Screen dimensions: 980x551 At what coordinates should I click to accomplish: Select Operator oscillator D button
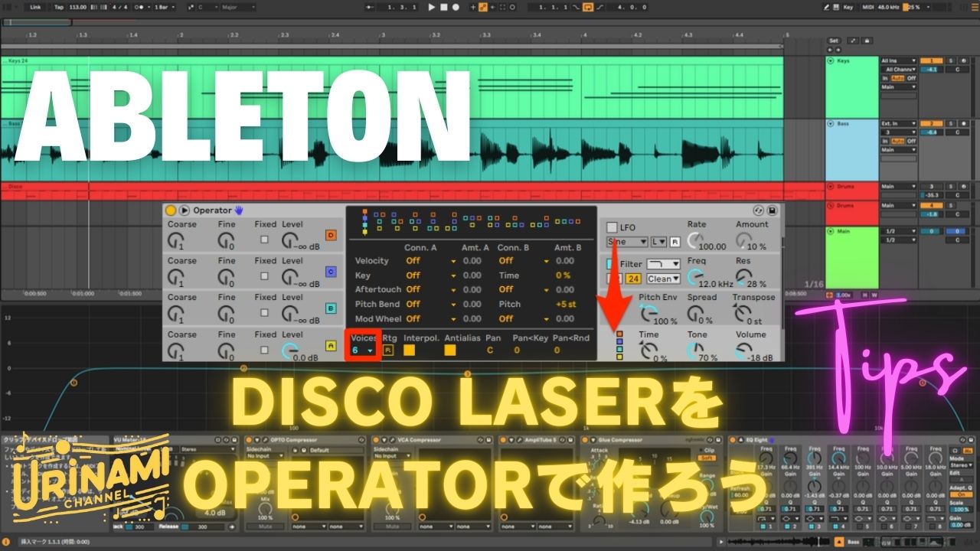331,235
